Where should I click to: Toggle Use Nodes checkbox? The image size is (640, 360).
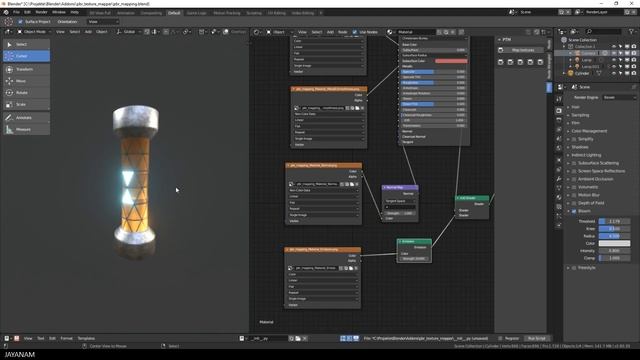355,32
